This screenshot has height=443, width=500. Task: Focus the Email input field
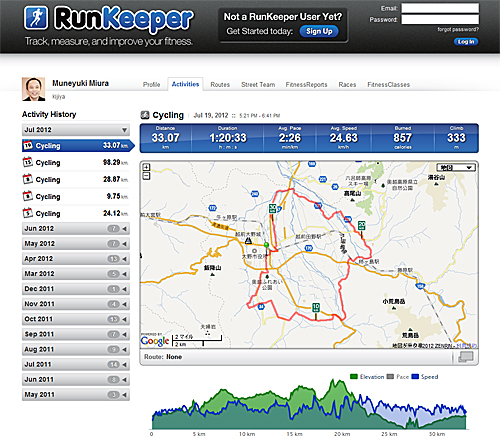pos(440,8)
